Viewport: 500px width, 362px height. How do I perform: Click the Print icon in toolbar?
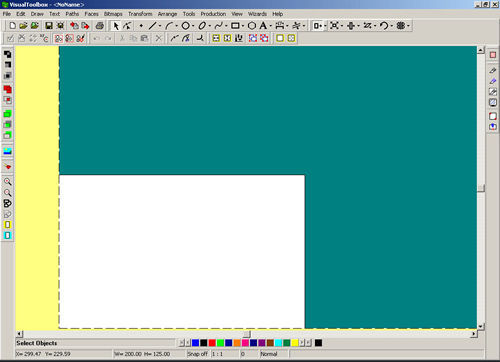coord(99,26)
